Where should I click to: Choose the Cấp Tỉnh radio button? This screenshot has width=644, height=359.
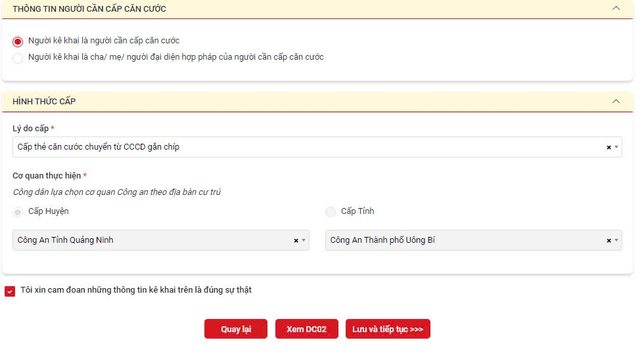(331, 212)
